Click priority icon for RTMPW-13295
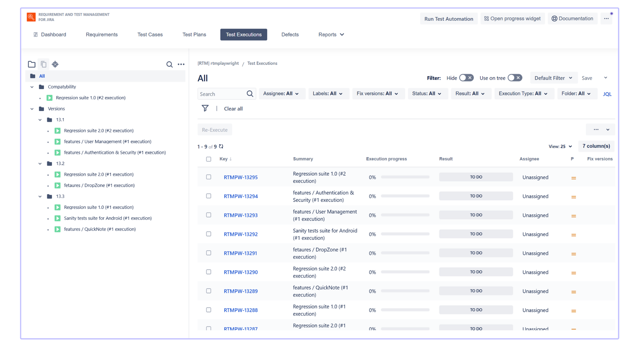 pyautogui.click(x=573, y=178)
